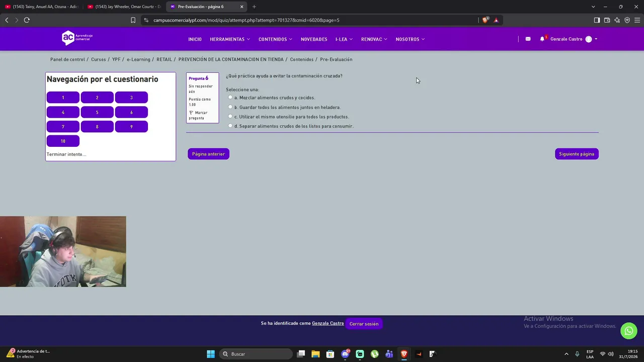Open the e-Learning breadcrumb link
The image size is (644, 362).
(138, 59)
